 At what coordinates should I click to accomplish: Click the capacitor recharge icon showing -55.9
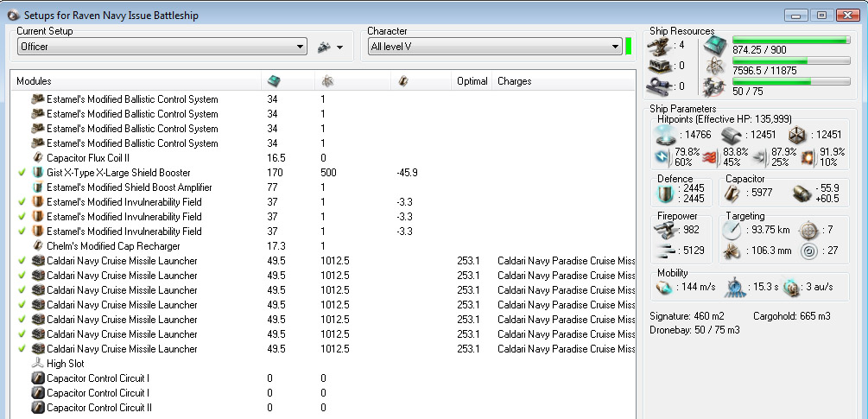(x=801, y=194)
